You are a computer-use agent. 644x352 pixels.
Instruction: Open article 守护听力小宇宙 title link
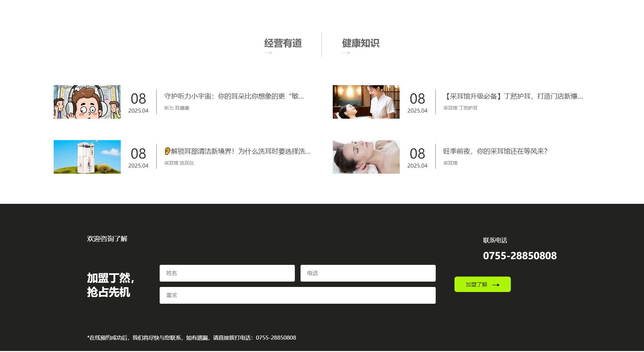[x=234, y=96]
